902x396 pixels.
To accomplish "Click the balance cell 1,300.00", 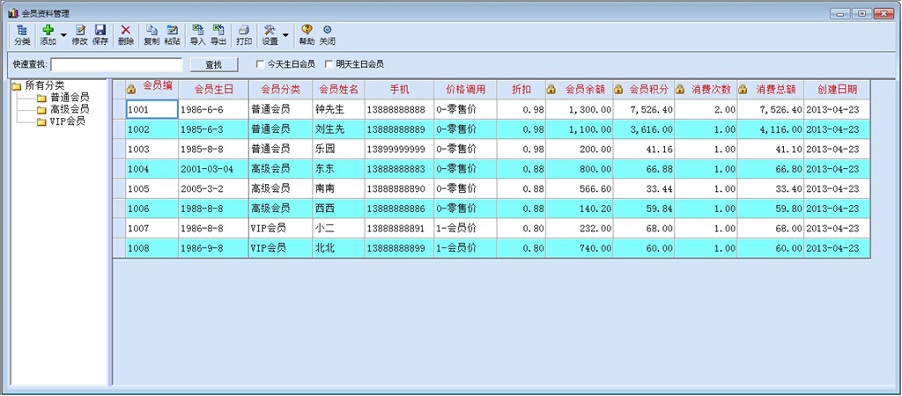I will tap(579, 109).
